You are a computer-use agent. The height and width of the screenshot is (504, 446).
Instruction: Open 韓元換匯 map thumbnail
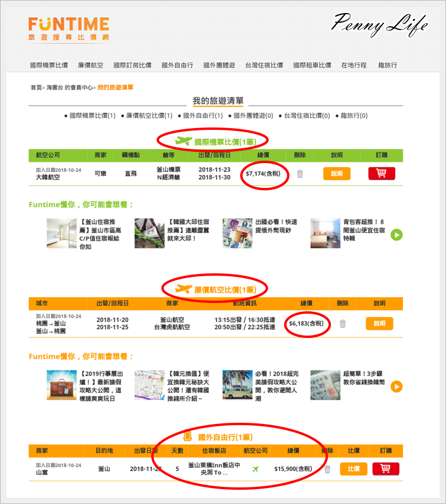149,385
